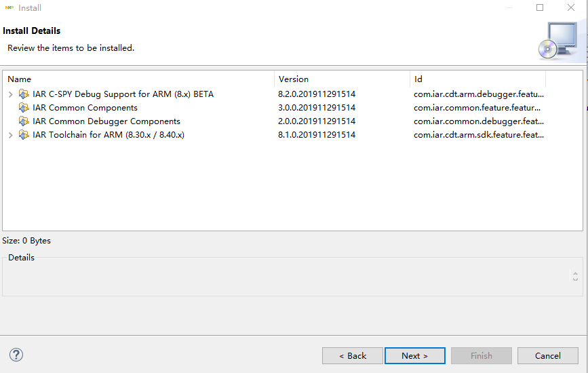Viewport: 588px width, 373px height.
Task: Click the Details text area
Action: tap(285, 279)
